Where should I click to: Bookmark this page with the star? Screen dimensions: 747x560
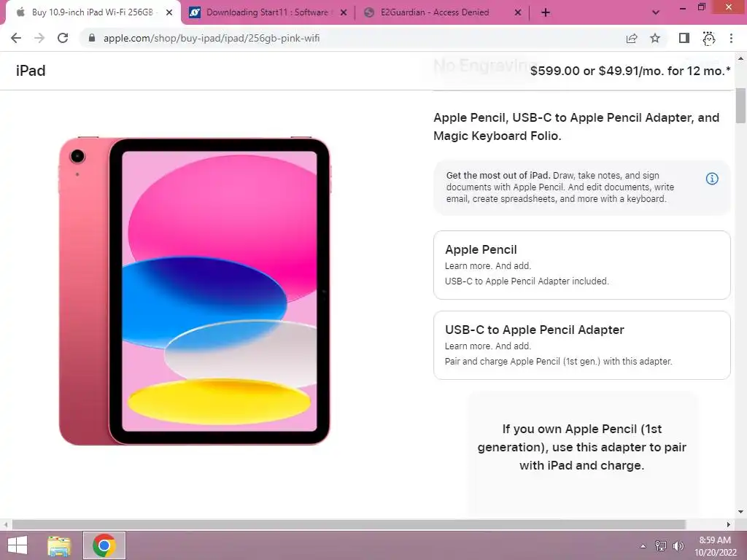pos(655,38)
